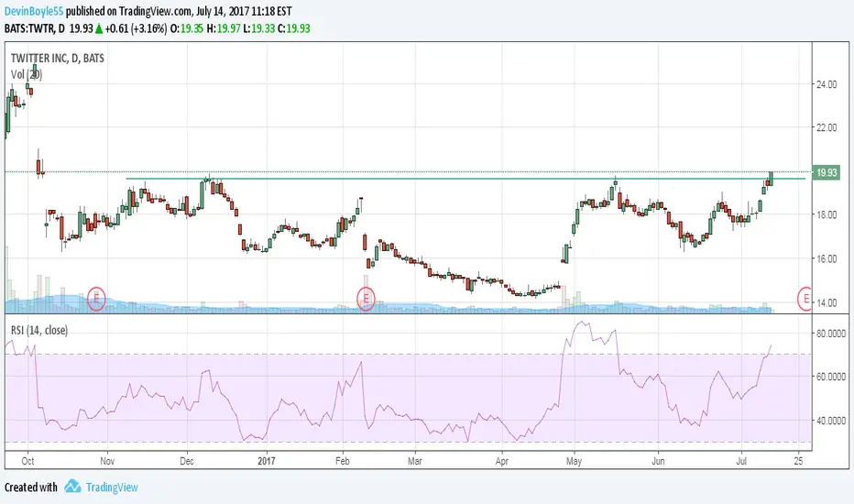
Task: Select the green horizontal resistance line
Action: tap(465, 178)
